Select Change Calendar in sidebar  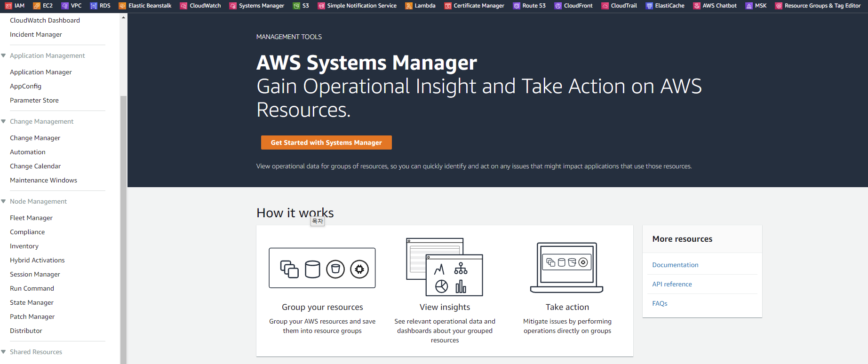[x=35, y=166]
